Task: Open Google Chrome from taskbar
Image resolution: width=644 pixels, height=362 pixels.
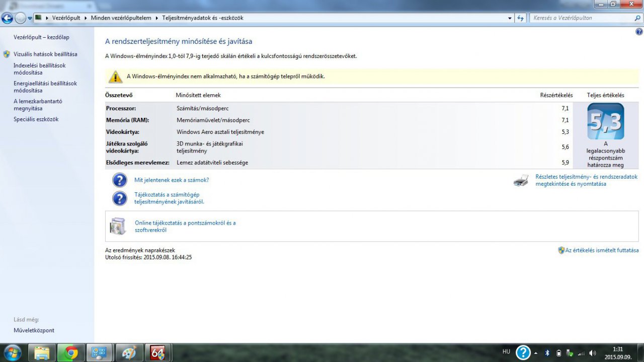Action: (71, 353)
